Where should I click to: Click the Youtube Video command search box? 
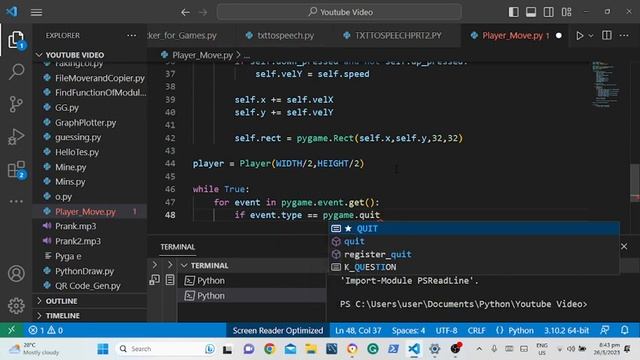[x=340, y=12]
